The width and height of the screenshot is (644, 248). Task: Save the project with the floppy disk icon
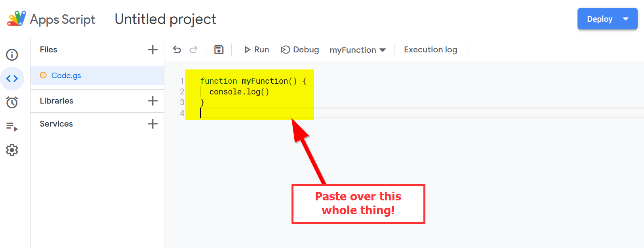click(219, 50)
